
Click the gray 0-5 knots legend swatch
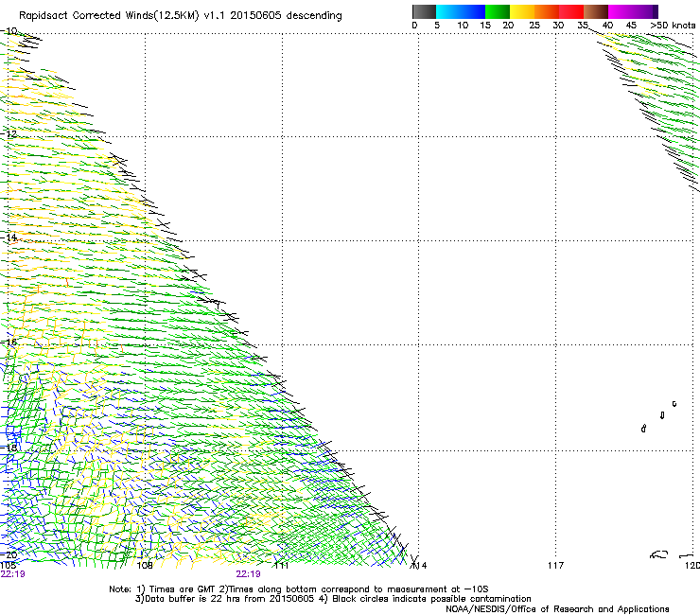[x=424, y=11]
